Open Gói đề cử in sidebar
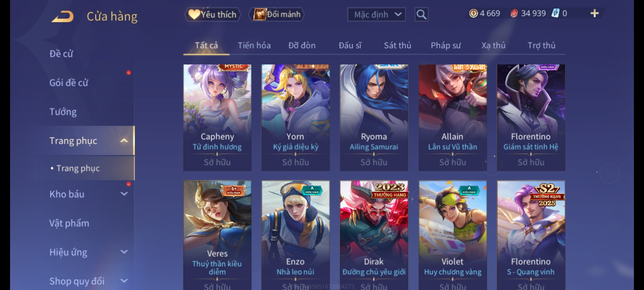Viewport: 644px width, 290px height. click(x=69, y=83)
